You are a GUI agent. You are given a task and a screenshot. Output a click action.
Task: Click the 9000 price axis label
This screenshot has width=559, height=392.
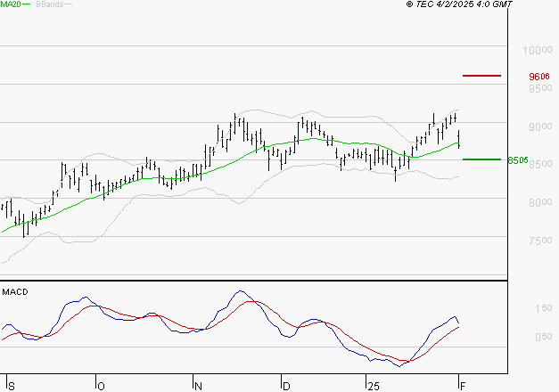click(x=540, y=127)
